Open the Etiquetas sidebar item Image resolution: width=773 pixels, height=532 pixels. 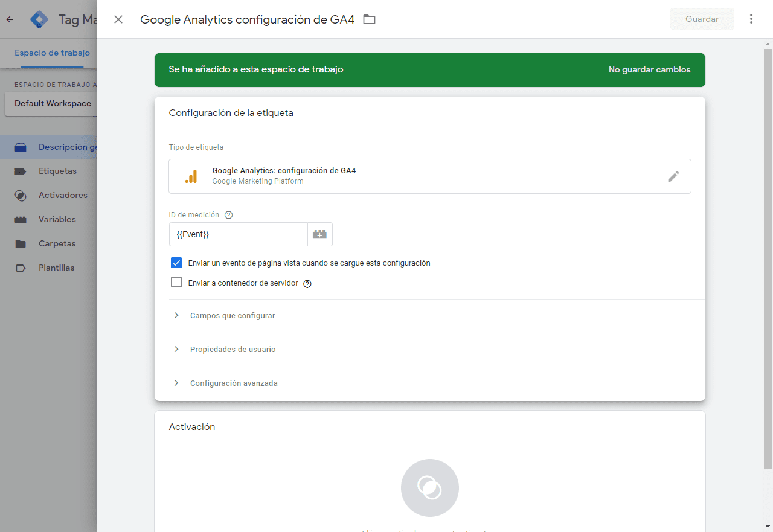coord(57,171)
